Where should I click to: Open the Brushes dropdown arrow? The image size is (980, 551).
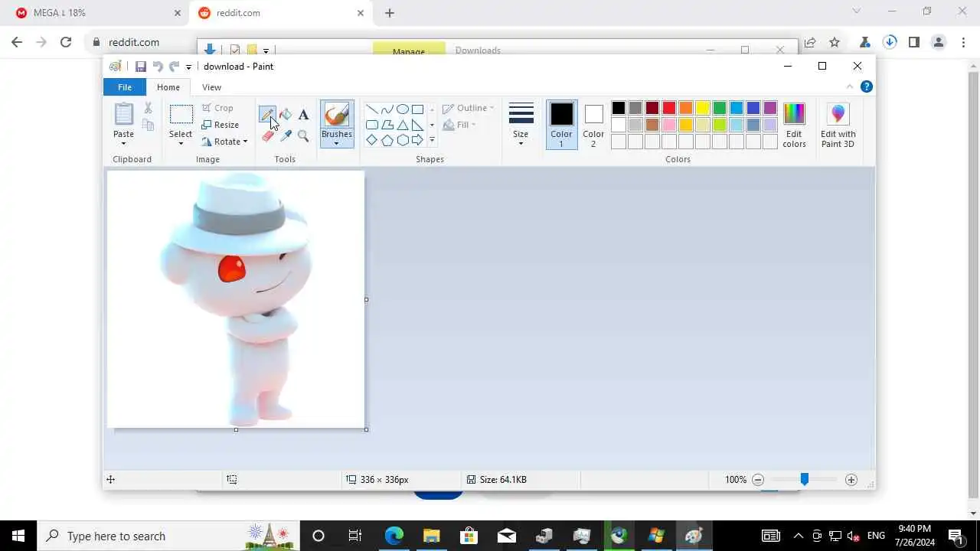click(x=336, y=144)
